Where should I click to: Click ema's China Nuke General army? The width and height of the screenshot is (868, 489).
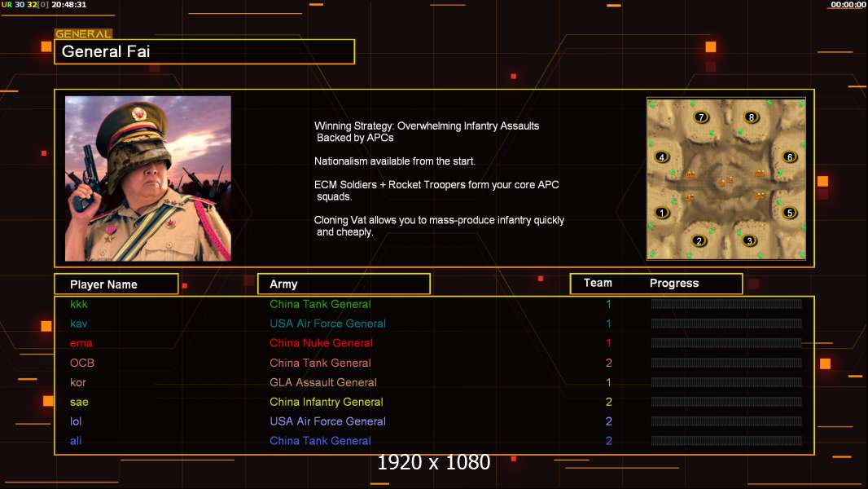click(321, 343)
